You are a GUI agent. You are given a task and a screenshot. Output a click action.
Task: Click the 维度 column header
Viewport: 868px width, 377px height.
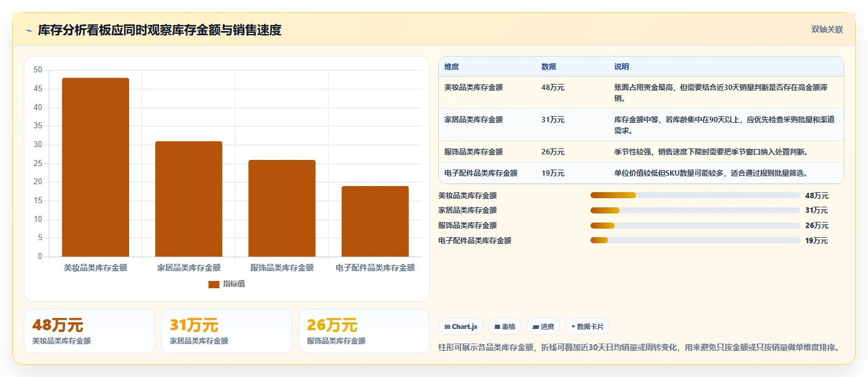coord(452,67)
